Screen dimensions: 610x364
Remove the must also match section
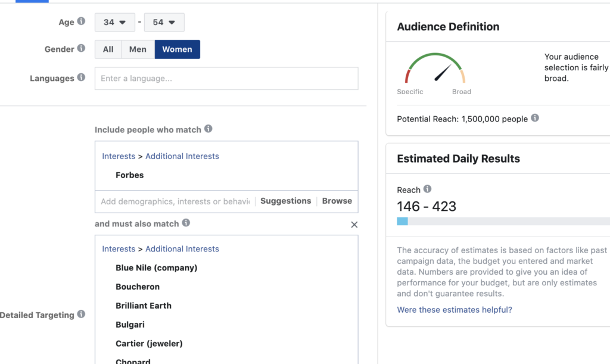354,225
